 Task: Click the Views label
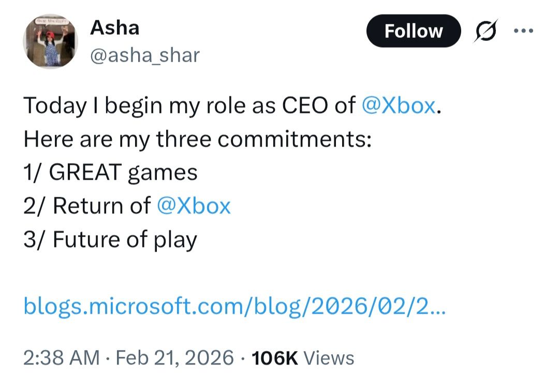click(329, 358)
